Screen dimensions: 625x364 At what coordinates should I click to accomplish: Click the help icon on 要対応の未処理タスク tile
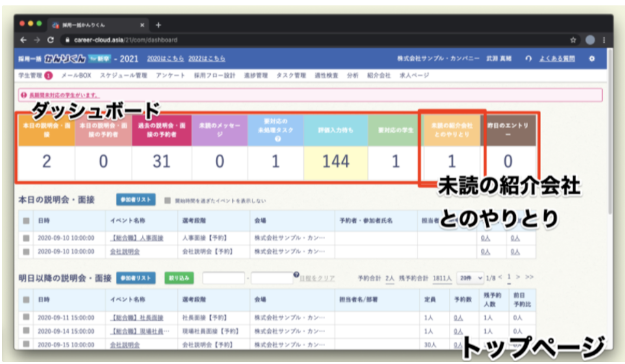click(277, 139)
